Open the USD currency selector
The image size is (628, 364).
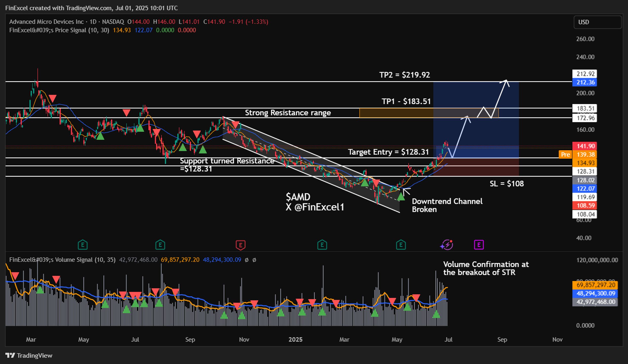[x=597, y=22]
